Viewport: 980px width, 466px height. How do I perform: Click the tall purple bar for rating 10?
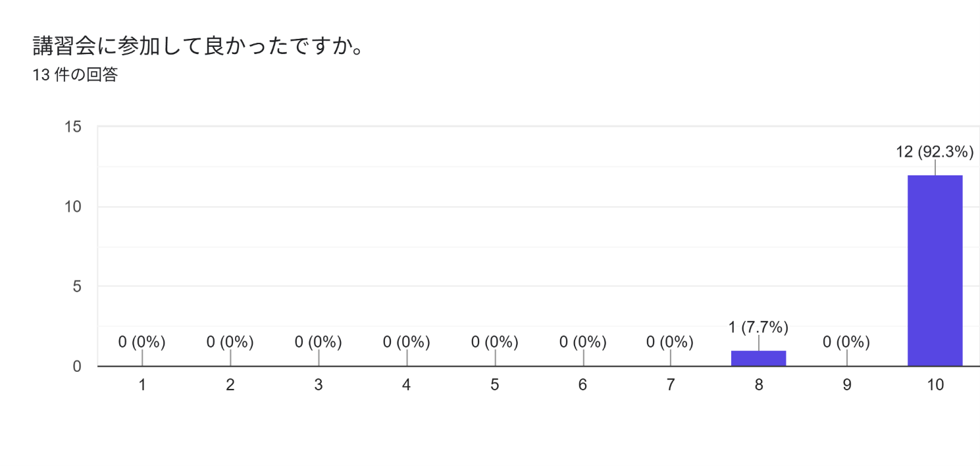pyautogui.click(x=935, y=271)
